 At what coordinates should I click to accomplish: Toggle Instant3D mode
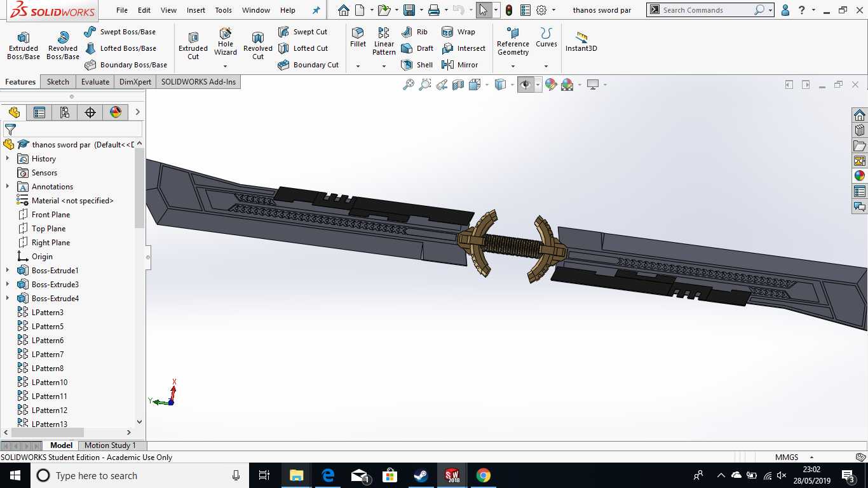coord(581,42)
